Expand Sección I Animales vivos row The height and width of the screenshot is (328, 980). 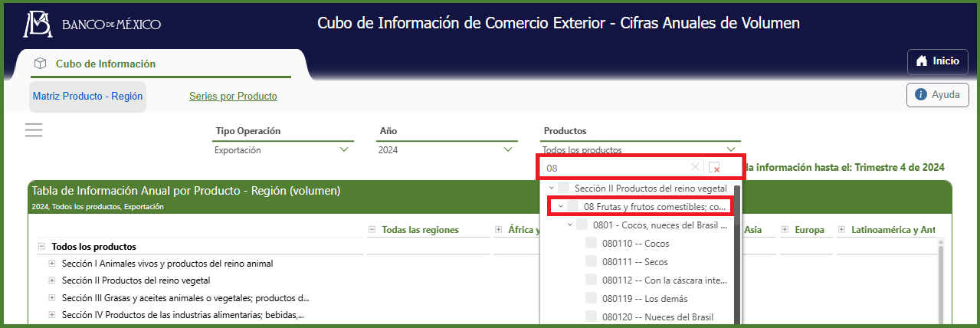pos(52,264)
